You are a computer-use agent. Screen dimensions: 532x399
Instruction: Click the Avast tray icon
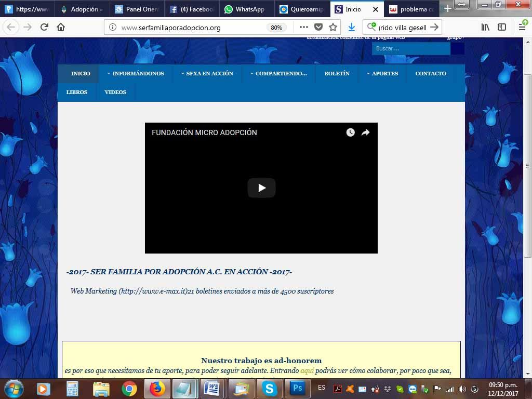(350, 389)
